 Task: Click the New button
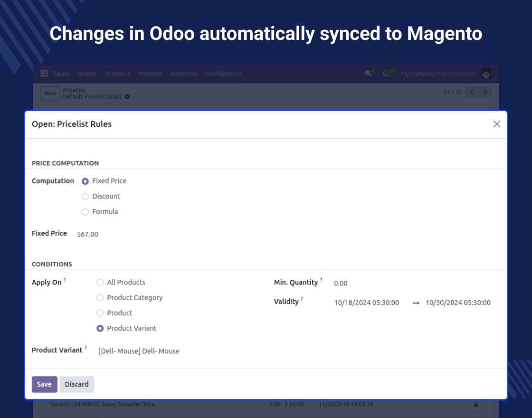click(50, 93)
